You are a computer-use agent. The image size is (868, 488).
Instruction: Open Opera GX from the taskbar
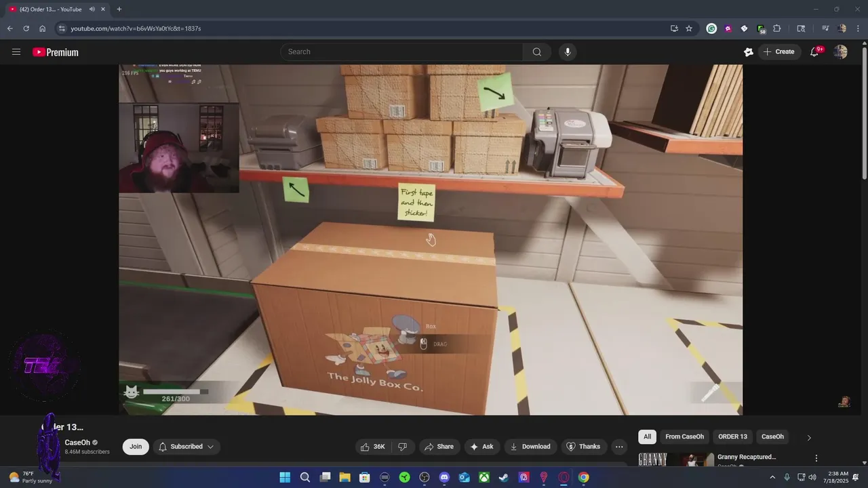[x=564, y=477]
